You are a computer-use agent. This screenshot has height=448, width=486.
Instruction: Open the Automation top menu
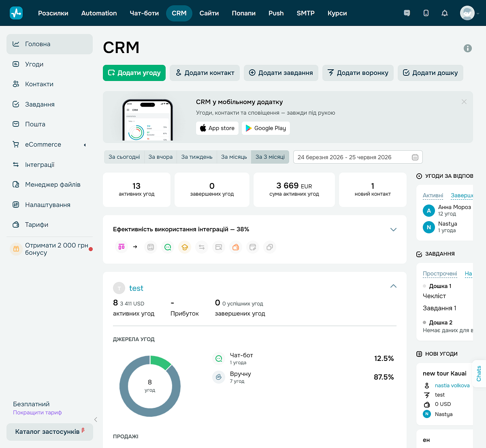point(99,13)
